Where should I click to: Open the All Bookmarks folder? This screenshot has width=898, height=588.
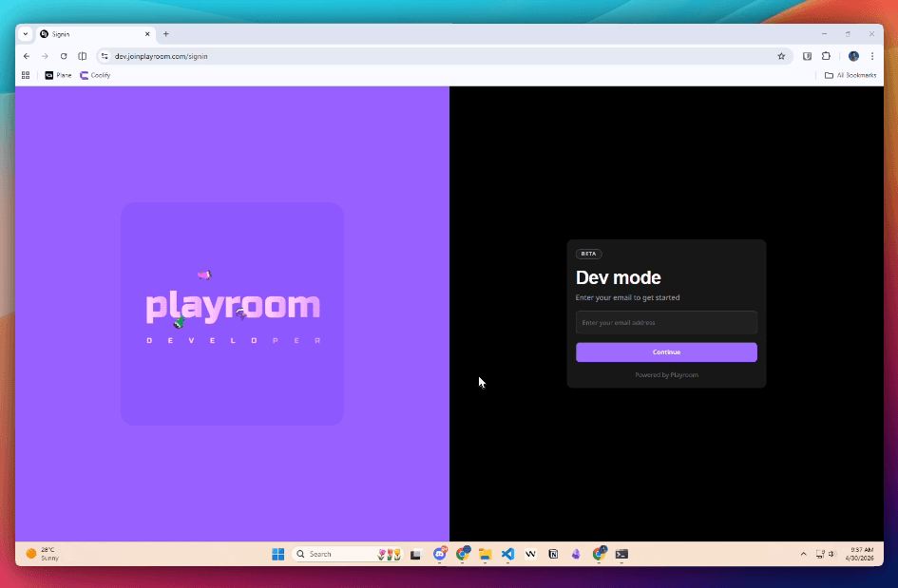850,75
